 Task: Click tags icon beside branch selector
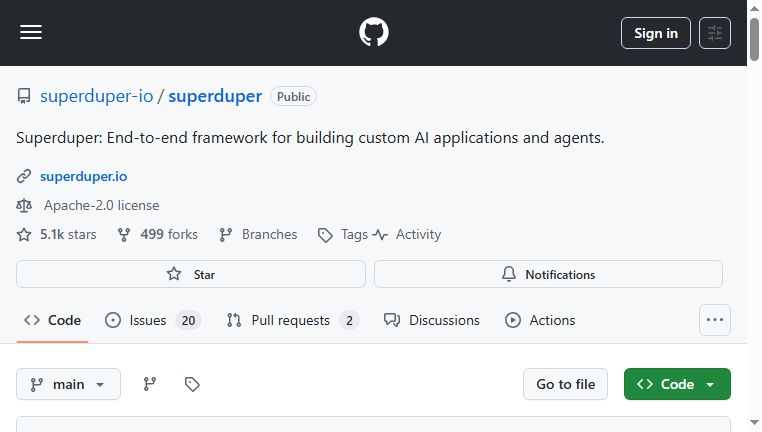click(192, 384)
